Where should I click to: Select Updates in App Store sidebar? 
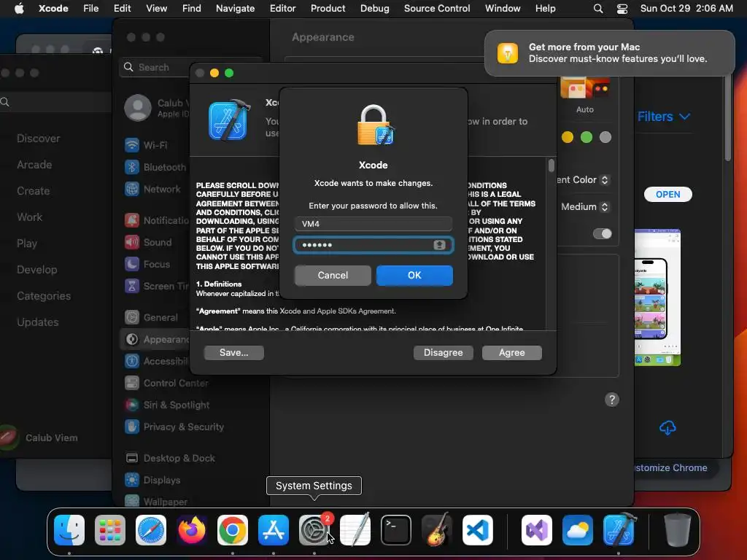pos(38,322)
